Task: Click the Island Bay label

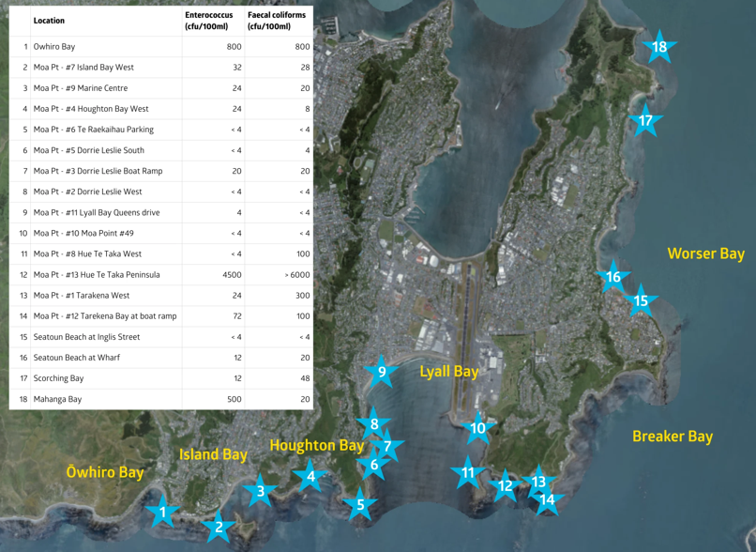Action: 212,455
